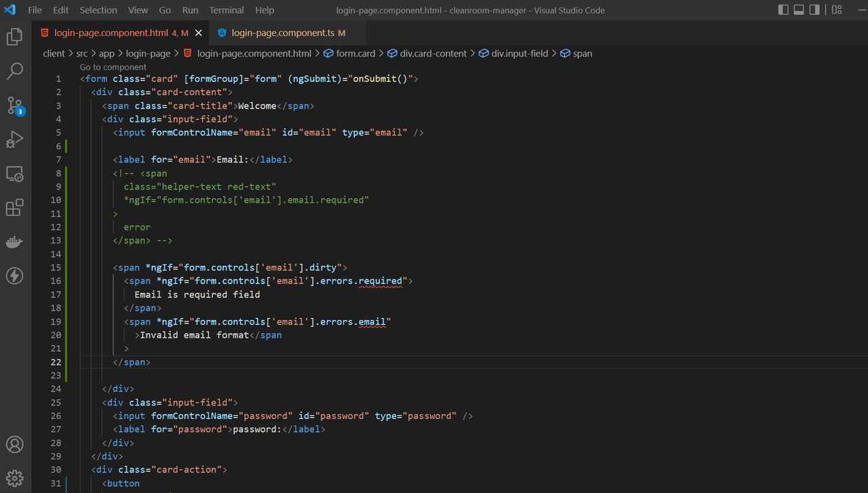Open the Explorer view in activity bar

(14, 37)
